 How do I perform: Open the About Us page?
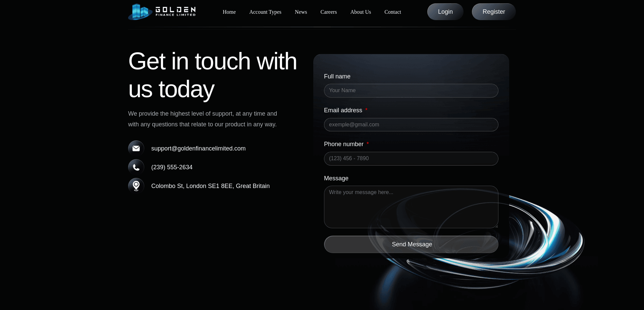[x=360, y=12]
